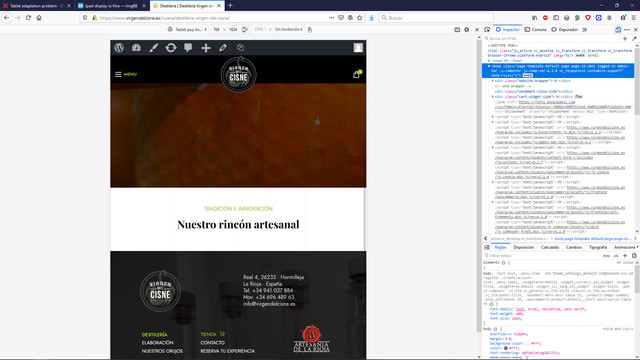The width and height of the screenshot is (640, 360).
Task: Click into the Buscar search field
Action: pyautogui.click(x=436, y=18)
